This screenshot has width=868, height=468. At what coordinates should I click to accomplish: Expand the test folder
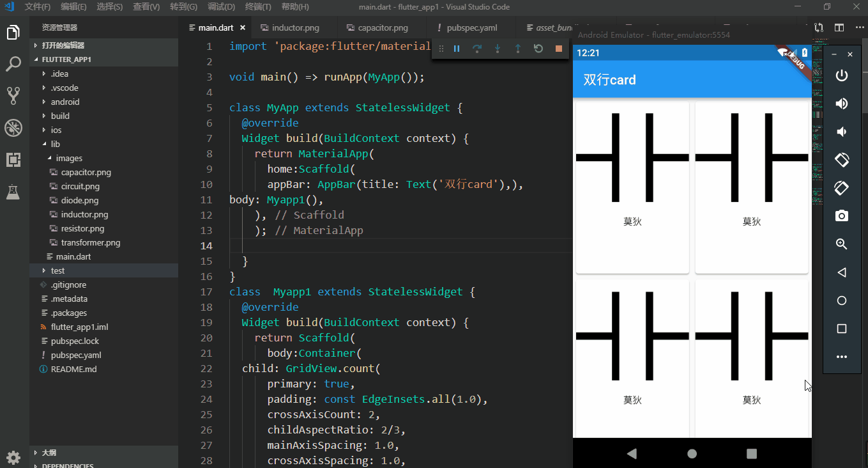tap(103, 270)
